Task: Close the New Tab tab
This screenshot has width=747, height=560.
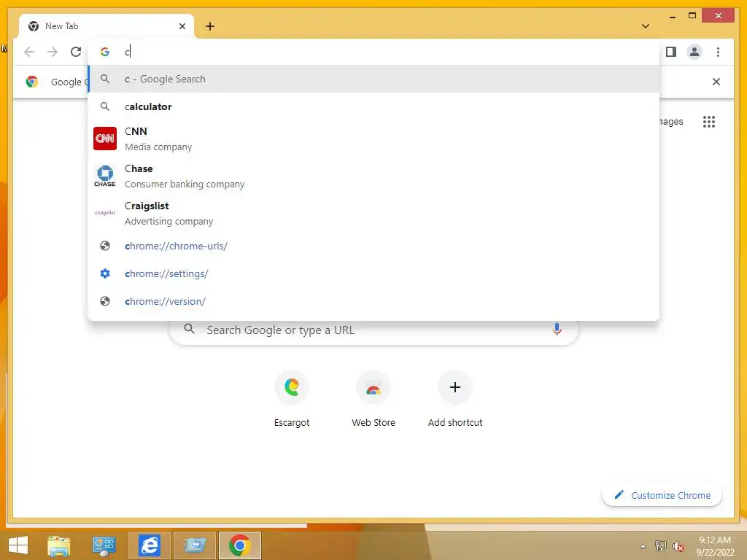Action: 182,26
